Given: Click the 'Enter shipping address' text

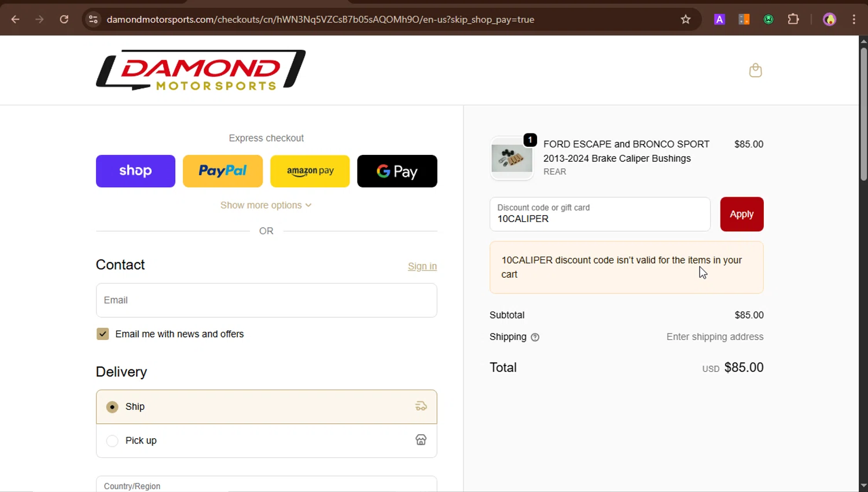Looking at the screenshot, I should click(x=715, y=336).
